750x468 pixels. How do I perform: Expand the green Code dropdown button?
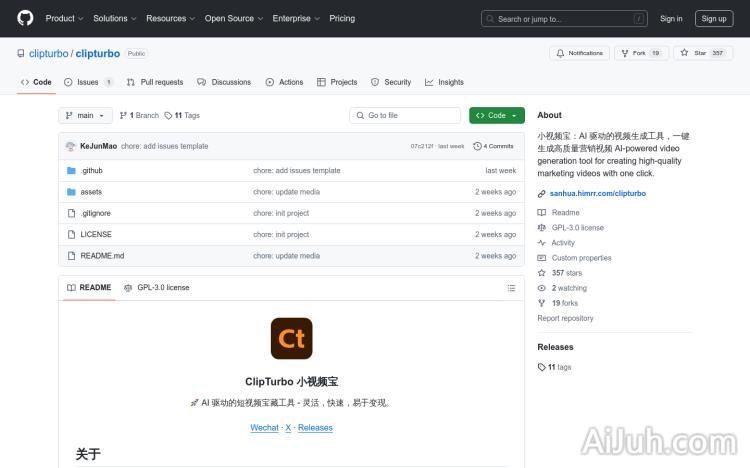tap(497, 116)
